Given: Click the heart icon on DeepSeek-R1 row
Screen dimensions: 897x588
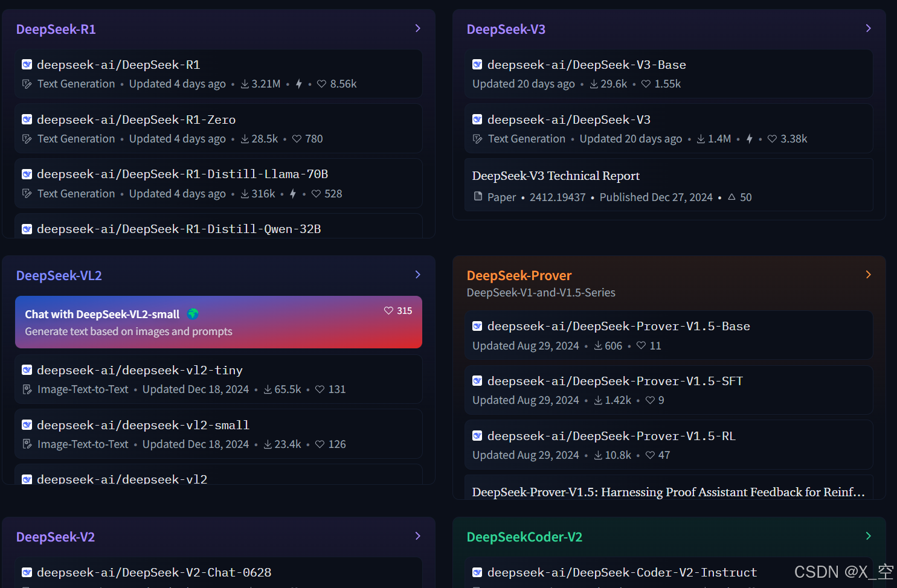Looking at the screenshot, I should pos(321,84).
